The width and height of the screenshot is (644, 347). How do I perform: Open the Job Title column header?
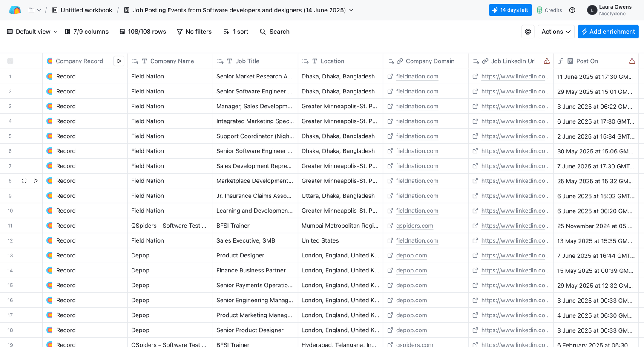255,61
